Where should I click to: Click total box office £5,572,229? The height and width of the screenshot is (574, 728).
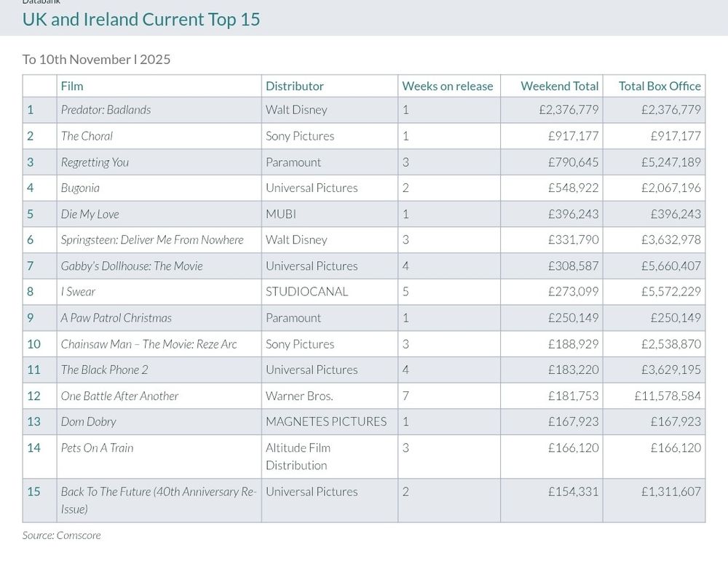671,292
